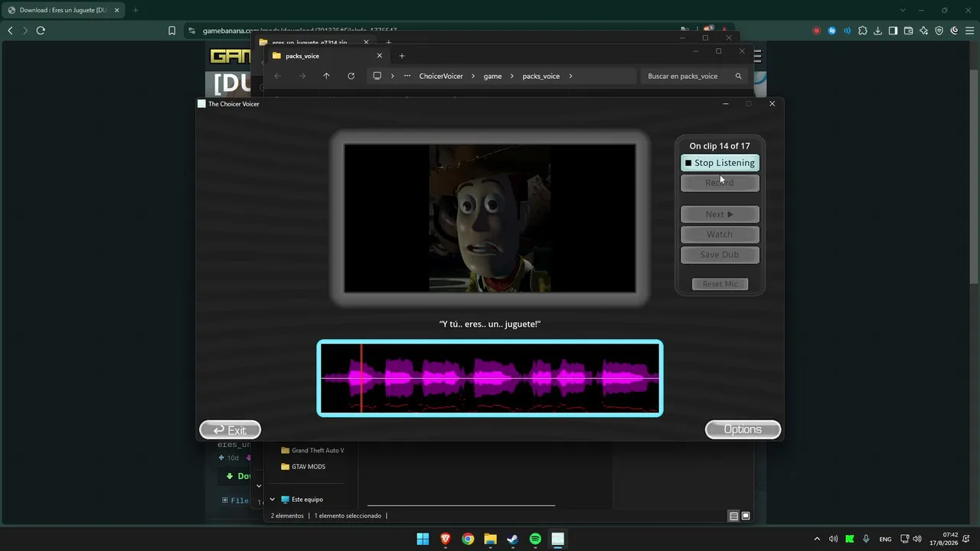Image resolution: width=980 pixels, height=551 pixels.
Task: Reload the gamebanana page in the browser
Action: pyautogui.click(x=41, y=31)
